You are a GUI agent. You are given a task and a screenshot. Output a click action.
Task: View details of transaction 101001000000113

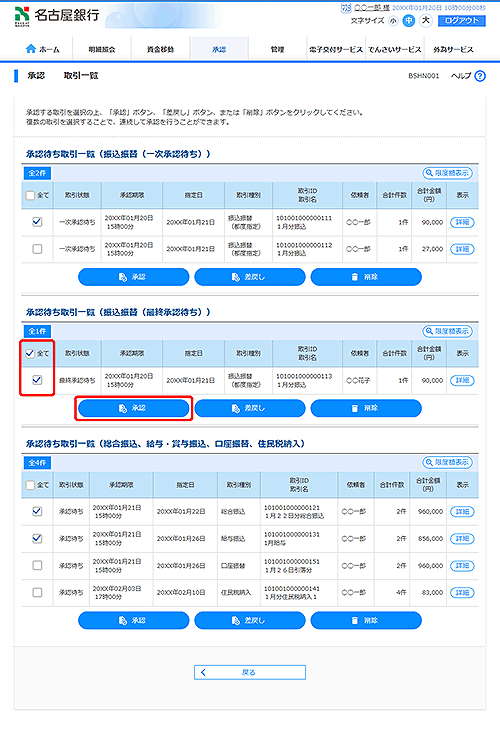462,380
